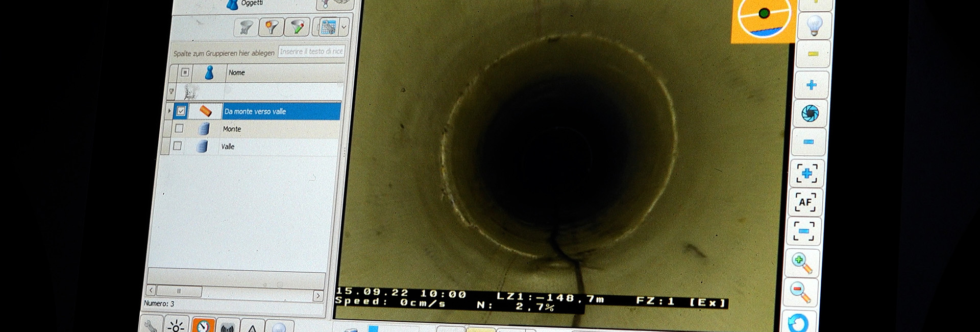
Task: Click the camera shutter capture icon
Action: point(810,113)
